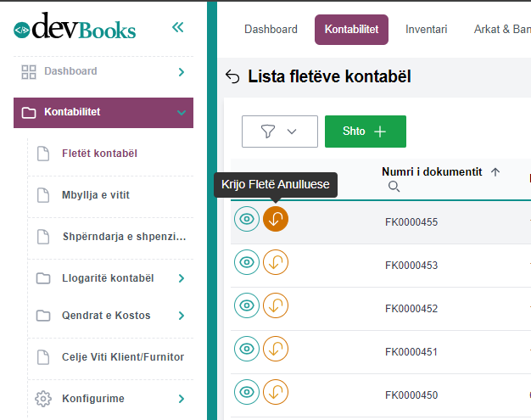Create reversal entry for FK0000451
The width and height of the screenshot is (531, 420).
coord(276,349)
